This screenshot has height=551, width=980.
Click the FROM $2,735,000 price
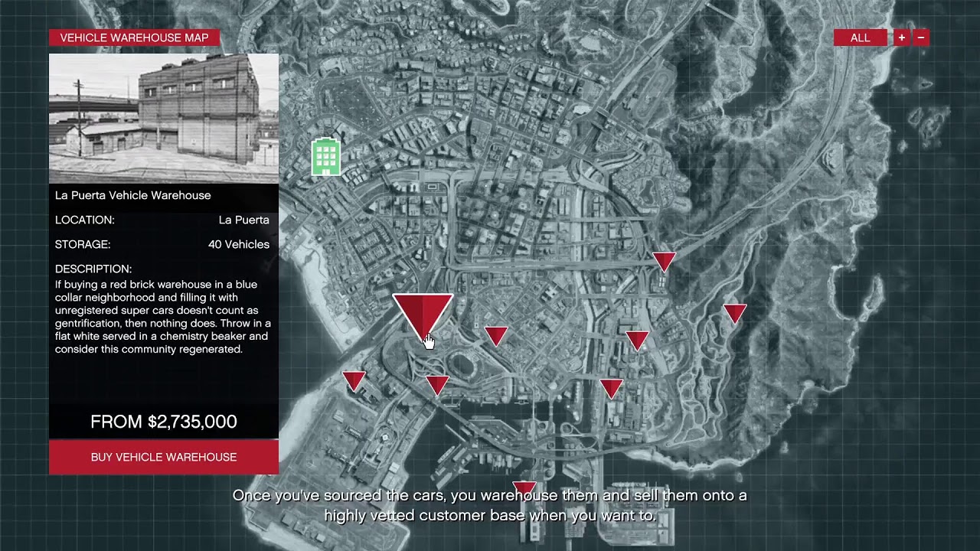tap(164, 422)
